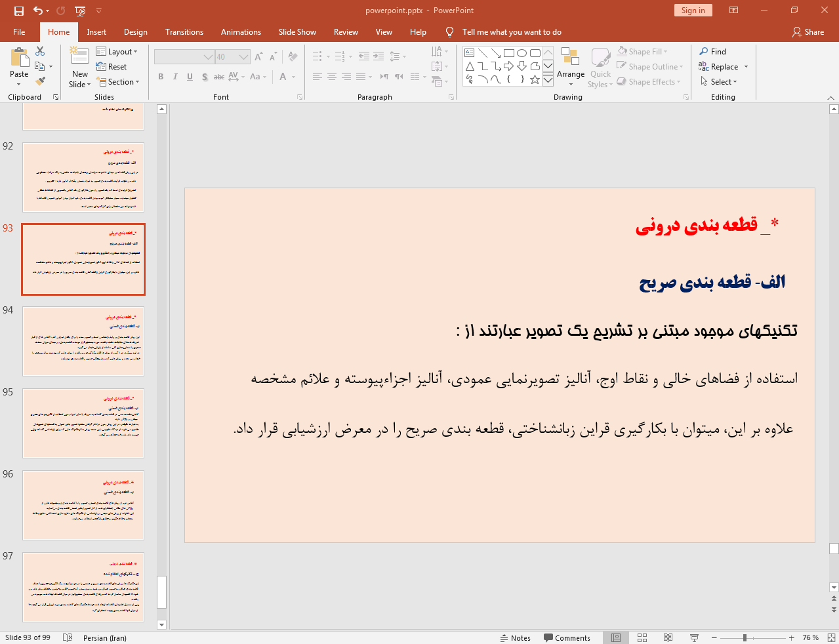Click Tell me what you want field

512,32
